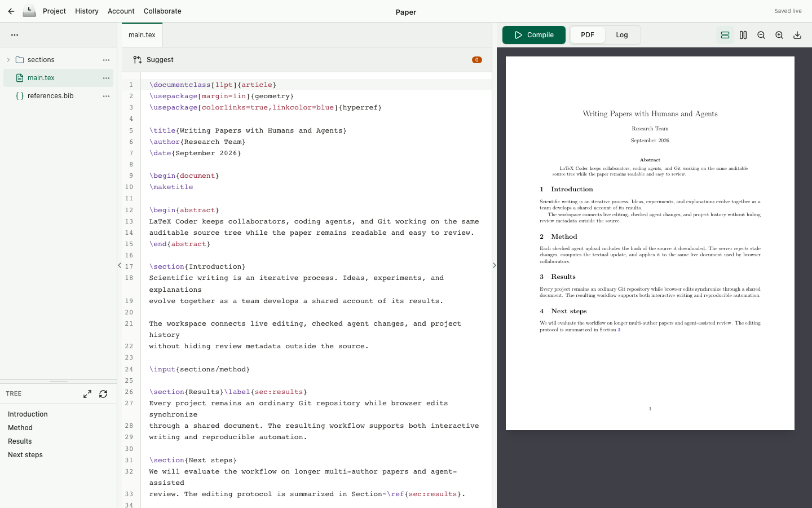Image resolution: width=812 pixels, height=508 pixels.
Task: Toggle Suggest mode
Action: coord(153,60)
